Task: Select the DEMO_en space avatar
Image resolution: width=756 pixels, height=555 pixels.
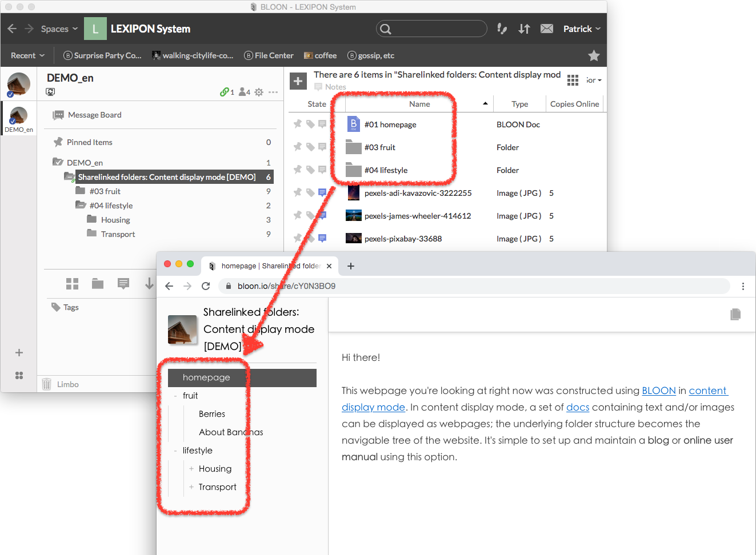Action: (19, 119)
